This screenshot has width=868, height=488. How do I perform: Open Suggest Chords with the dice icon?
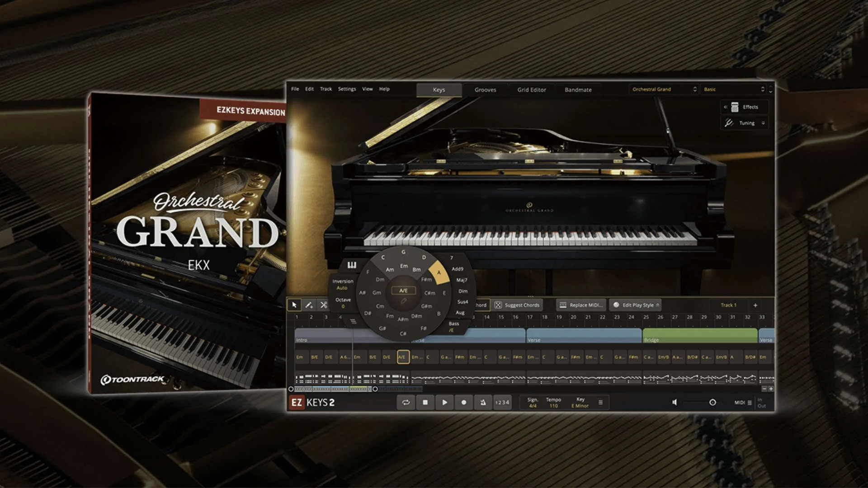(x=498, y=305)
